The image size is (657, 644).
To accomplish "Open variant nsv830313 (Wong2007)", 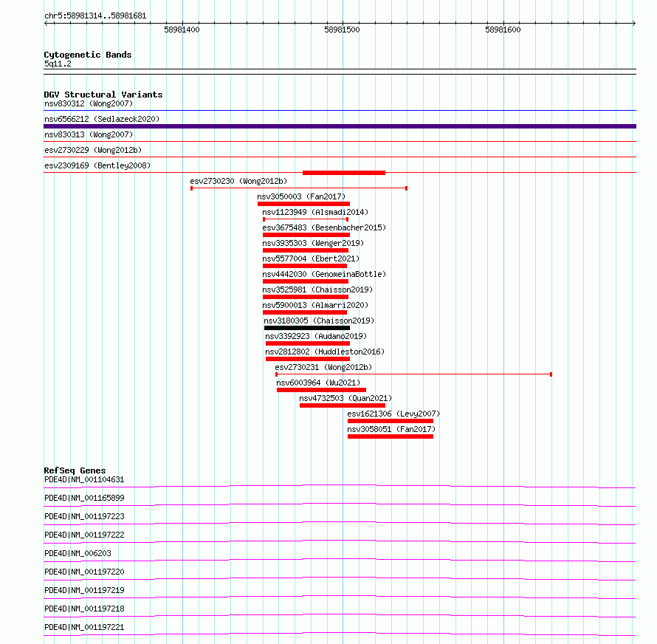I will [89, 134].
